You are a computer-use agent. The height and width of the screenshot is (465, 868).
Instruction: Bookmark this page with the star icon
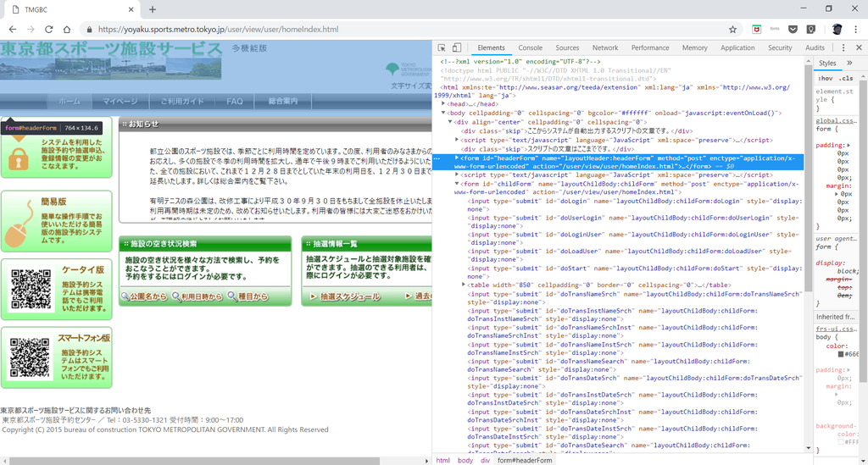(x=732, y=30)
